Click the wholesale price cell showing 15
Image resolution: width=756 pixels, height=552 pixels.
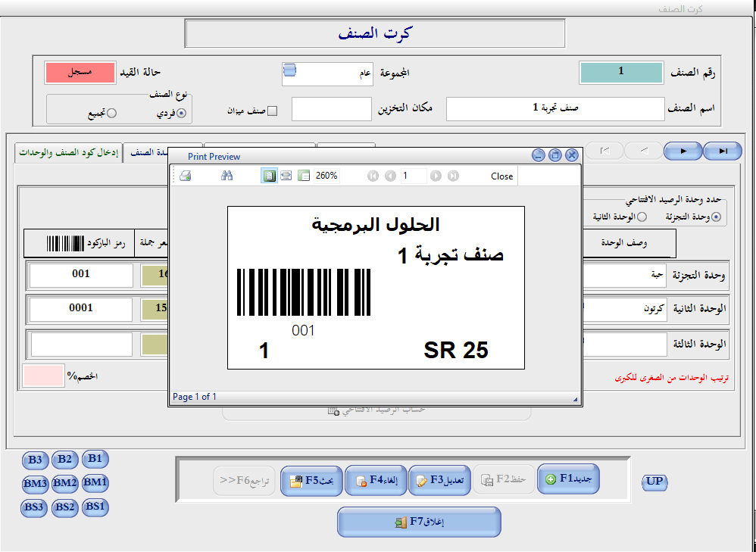[155, 309]
